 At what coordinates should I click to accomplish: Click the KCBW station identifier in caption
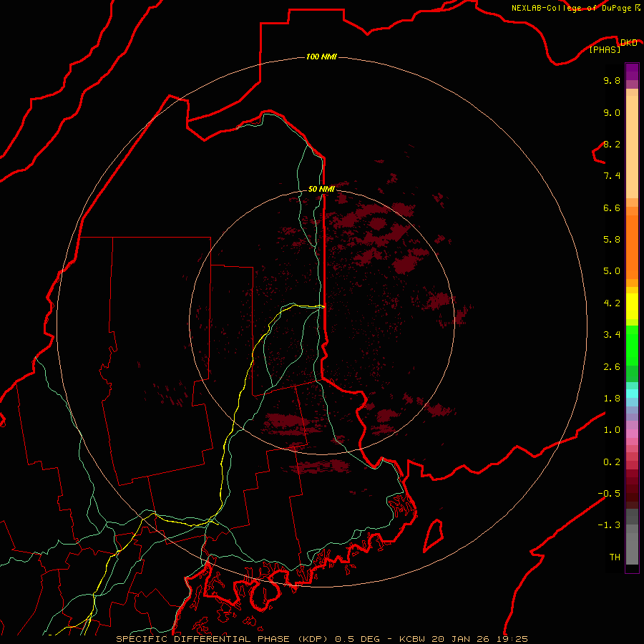click(412, 639)
